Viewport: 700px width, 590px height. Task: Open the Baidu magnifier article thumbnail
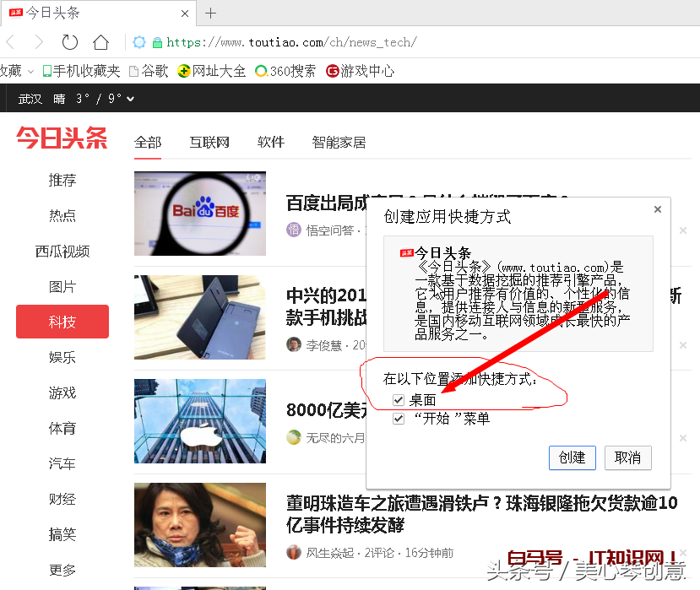(x=199, y=214)
